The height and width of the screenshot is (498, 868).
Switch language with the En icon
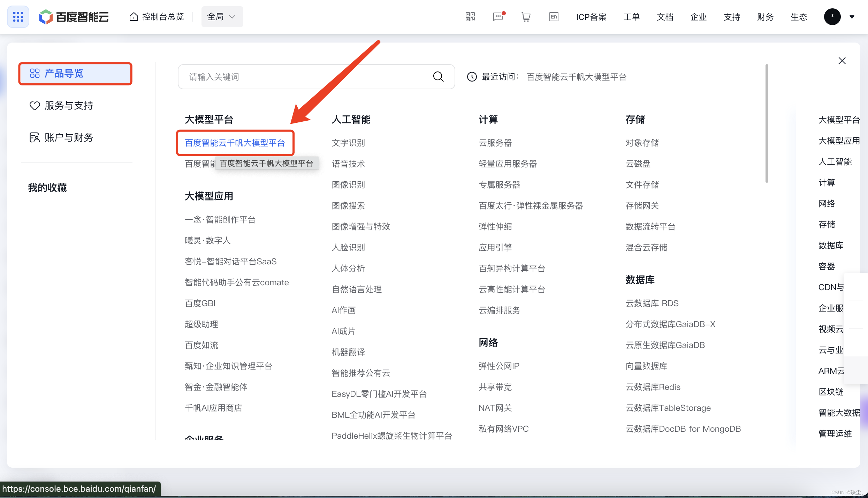(554, 17)
